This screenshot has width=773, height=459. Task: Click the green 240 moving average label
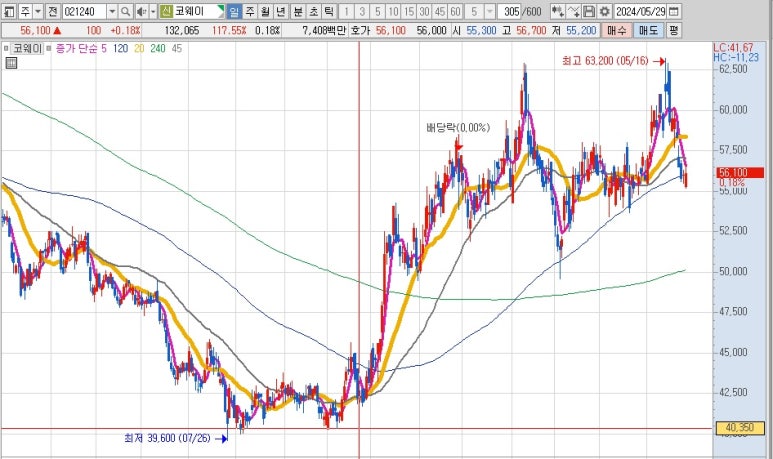158,48
